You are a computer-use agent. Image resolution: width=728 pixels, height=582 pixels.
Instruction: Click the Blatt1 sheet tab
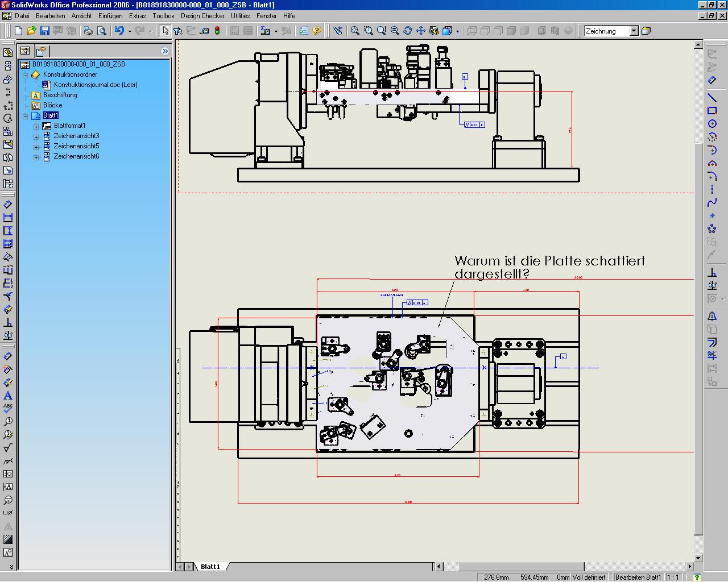point(210,567)
